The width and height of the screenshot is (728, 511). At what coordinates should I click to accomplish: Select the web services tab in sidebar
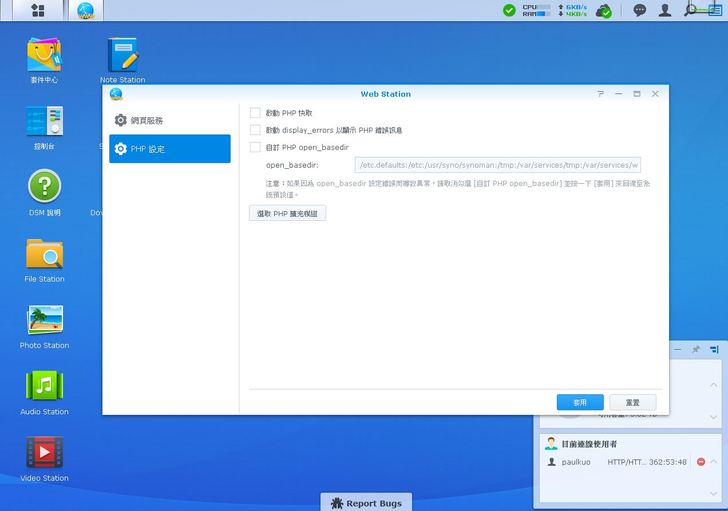[x=170, y=120]
